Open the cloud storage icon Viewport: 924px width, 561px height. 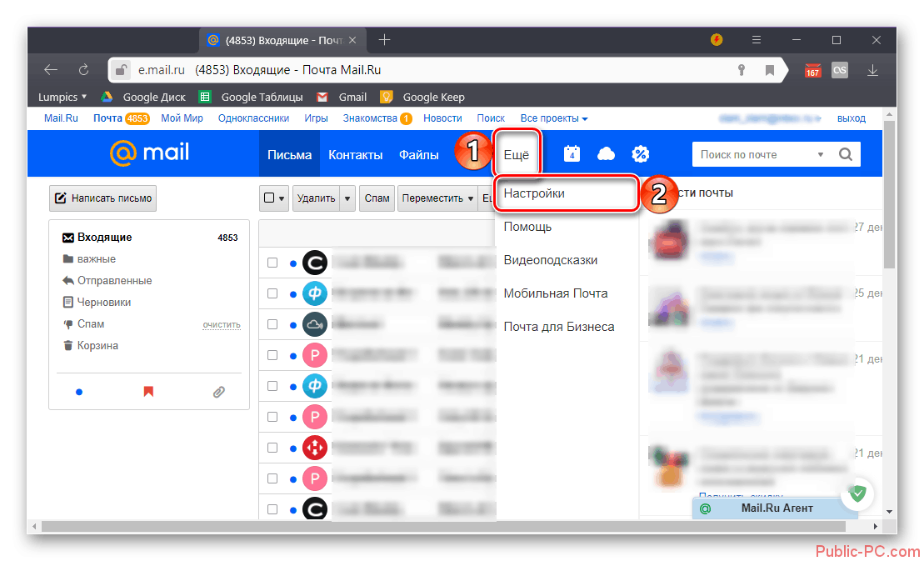[606, 154]
